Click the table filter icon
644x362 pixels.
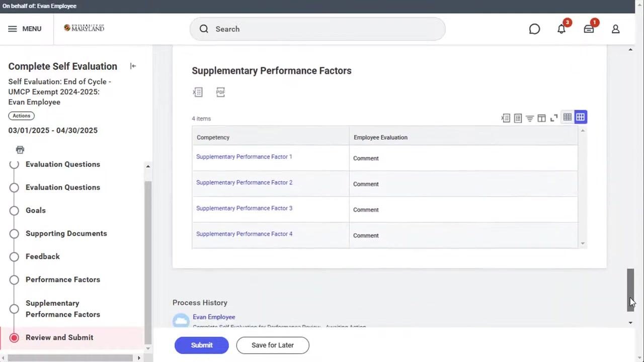click(x=530, y=118)
